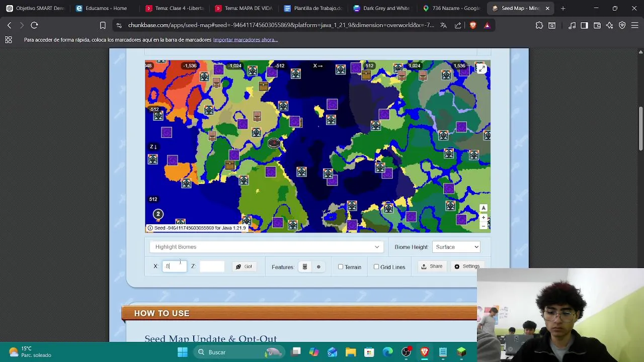Image resolution: width=644 pixels, height=362 pixels.
Task: Close the Seed Map tab
Action: pos(547,8)
